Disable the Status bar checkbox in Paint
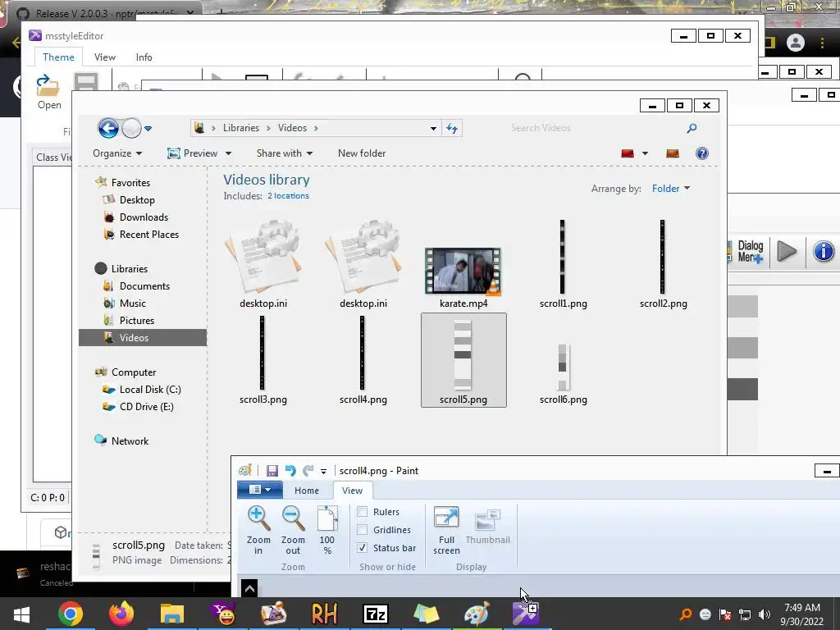The image size is (840, 630). click(x=363, y=548)
